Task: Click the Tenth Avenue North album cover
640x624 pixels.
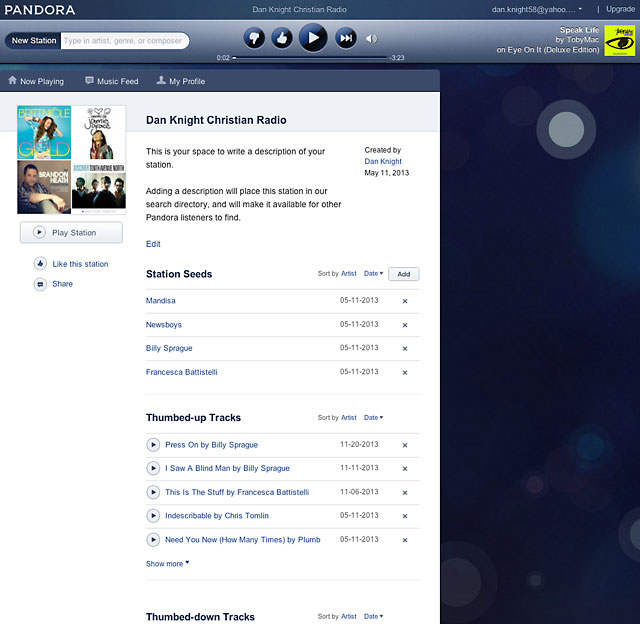Action: click(x=99, y=187)
